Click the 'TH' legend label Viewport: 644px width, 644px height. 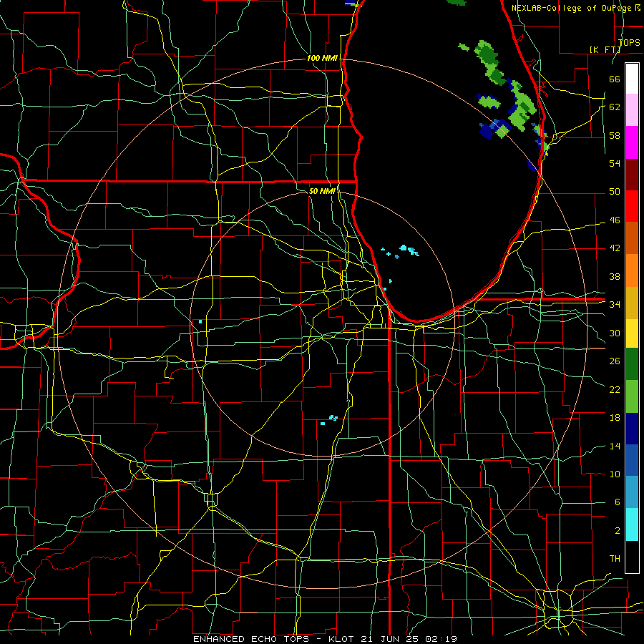pos(615,559)
